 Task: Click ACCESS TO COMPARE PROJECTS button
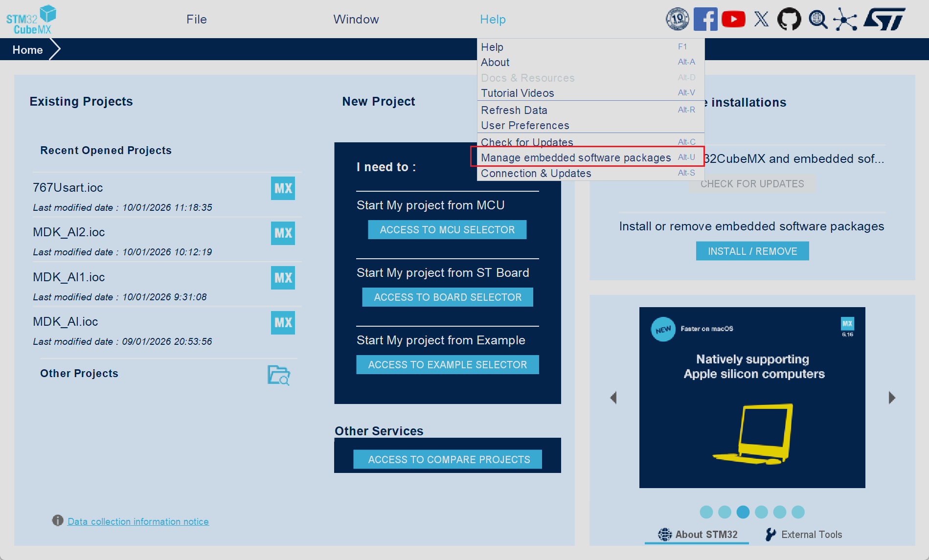pos(448,459)
